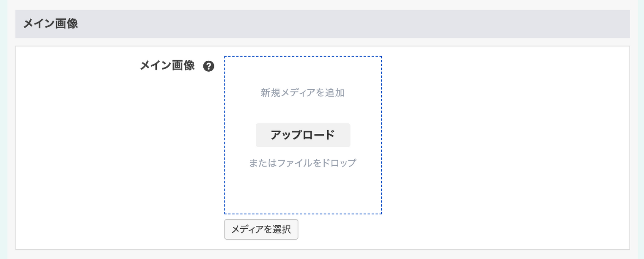The image size is (644, 259).
Task: Click the circled question mark help icon
Action: 209,66
